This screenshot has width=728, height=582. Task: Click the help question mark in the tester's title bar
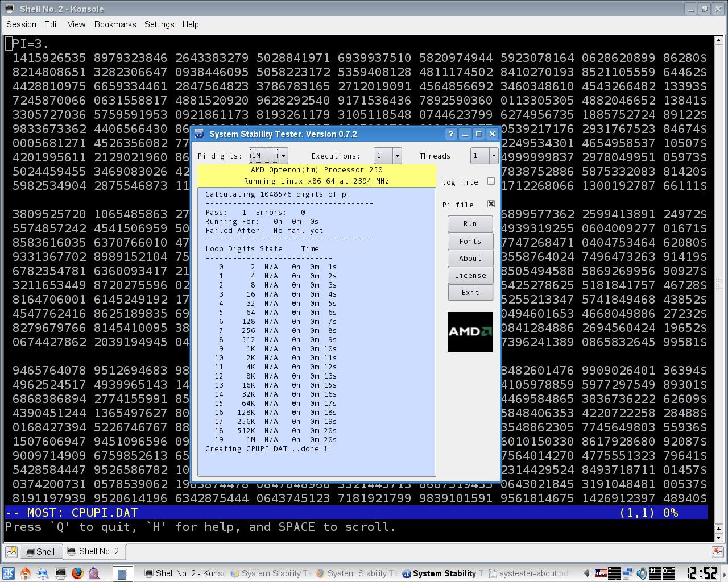tap(450, 134)
